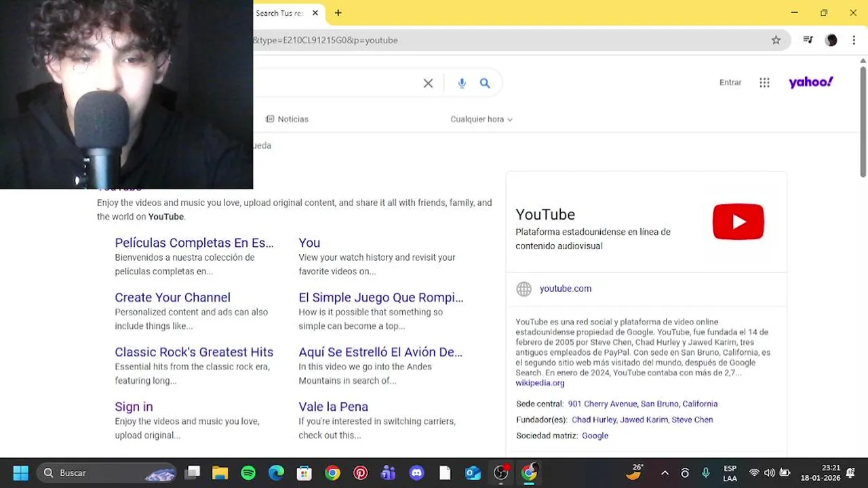
Task: Open the Vale la Pena link
Action: pyautogui.click(x=333, y=407)
